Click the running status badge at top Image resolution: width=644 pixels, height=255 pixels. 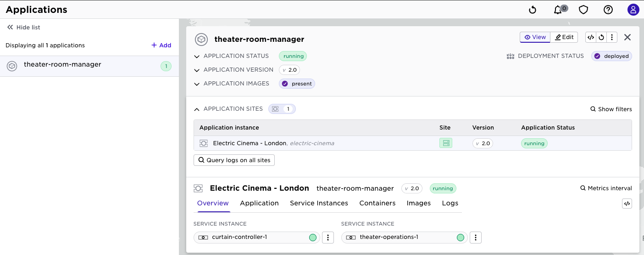[293, 56]
